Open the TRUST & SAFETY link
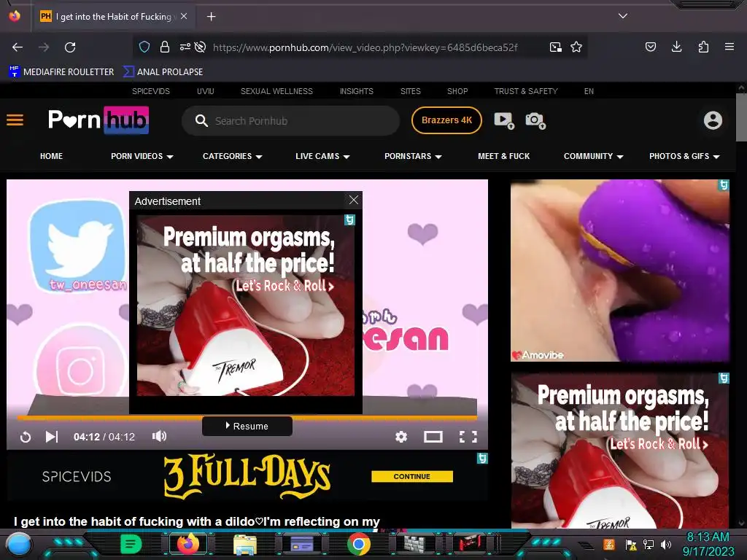Image resolution: width=747 pixels, height=560 pixels. pos(525,91)
